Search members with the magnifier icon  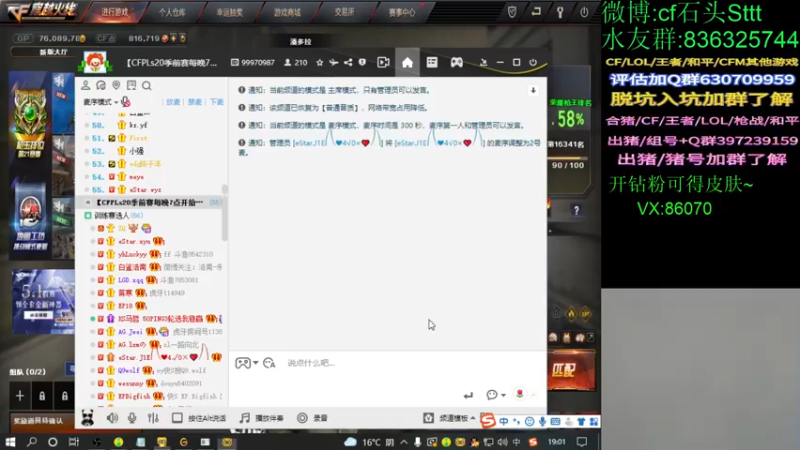(147, 85)
